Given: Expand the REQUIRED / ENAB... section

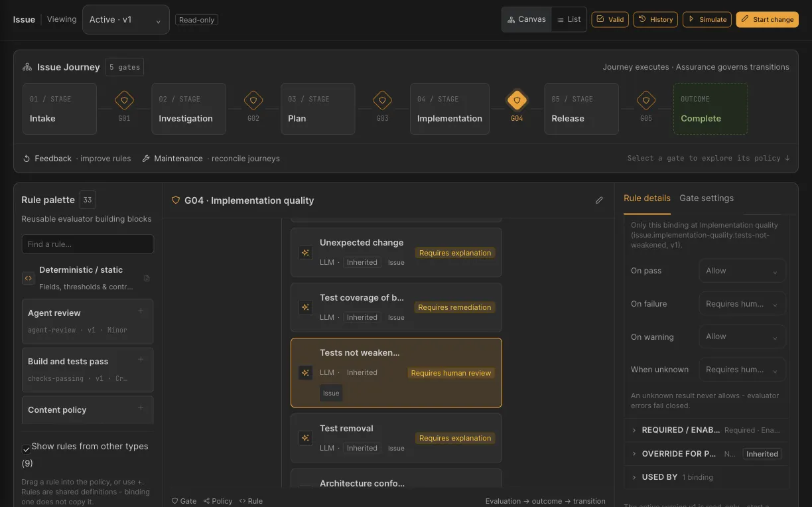Looking at the screenshot, I should point(707,430).
